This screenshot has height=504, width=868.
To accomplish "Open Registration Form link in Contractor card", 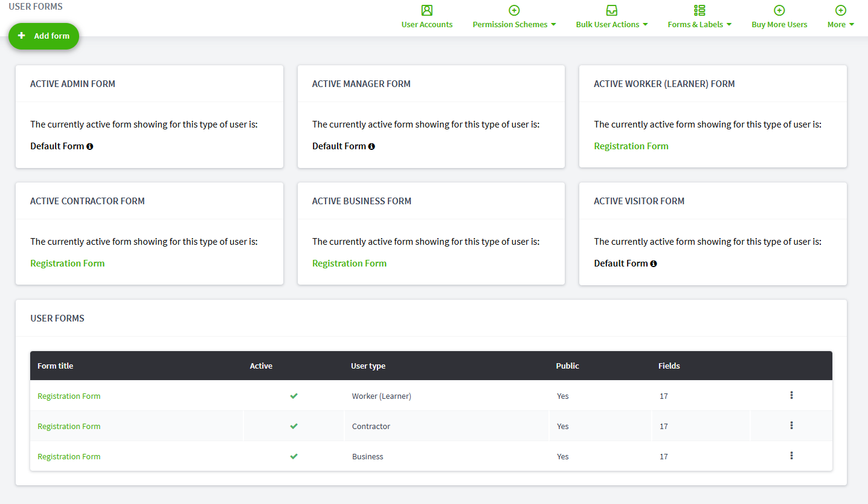I will coord(68,263).
